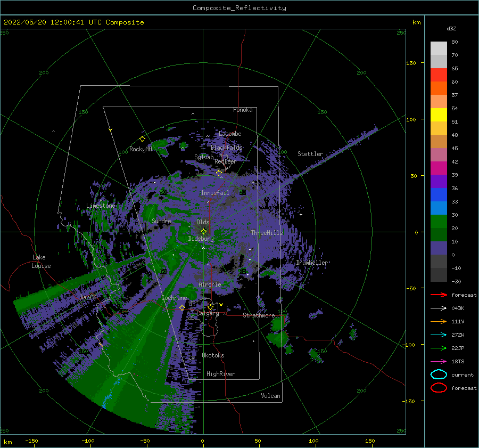Click the Calgary city label
This screenshot has width=479, height=448.
pos(208,313)
